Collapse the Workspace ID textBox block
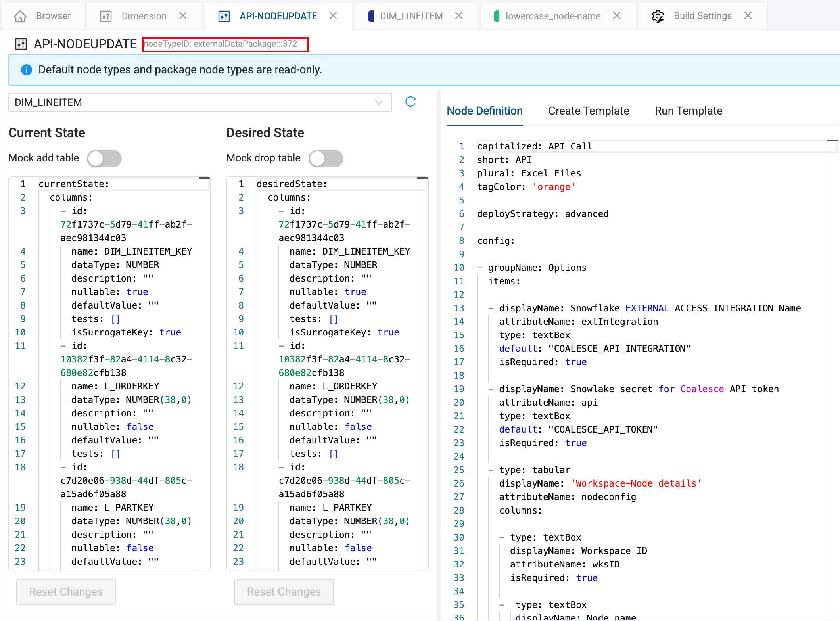 click(502, 537)
